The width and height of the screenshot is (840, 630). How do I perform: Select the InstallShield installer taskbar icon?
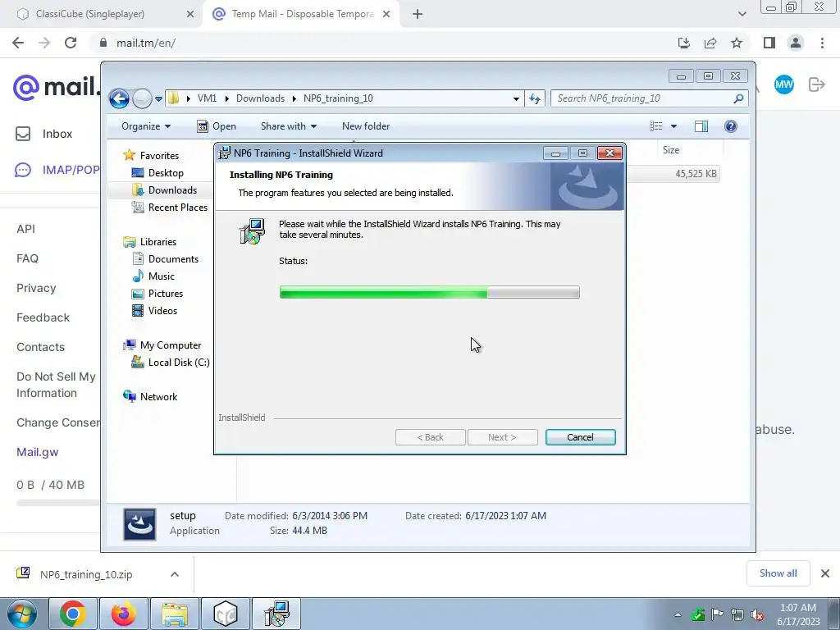276,614
